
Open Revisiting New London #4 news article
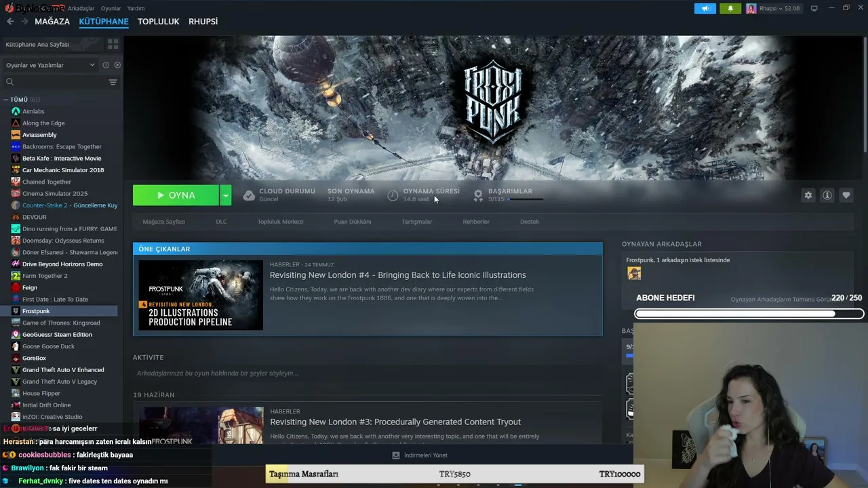[x=398, y=275]
